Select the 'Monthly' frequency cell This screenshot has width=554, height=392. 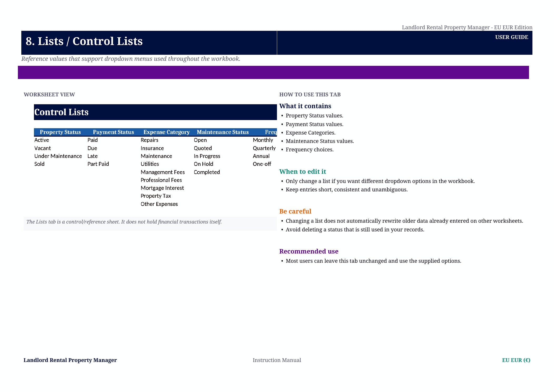pos(263,140)
